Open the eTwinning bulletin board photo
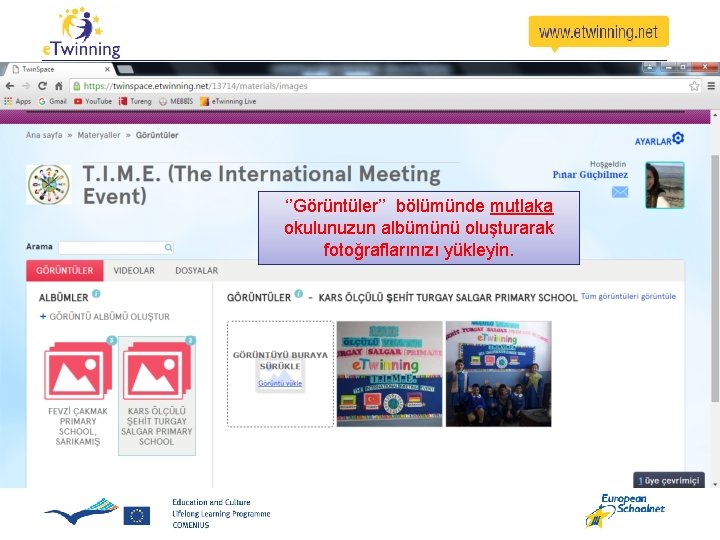720x540 pixels. tap(389, 374)
